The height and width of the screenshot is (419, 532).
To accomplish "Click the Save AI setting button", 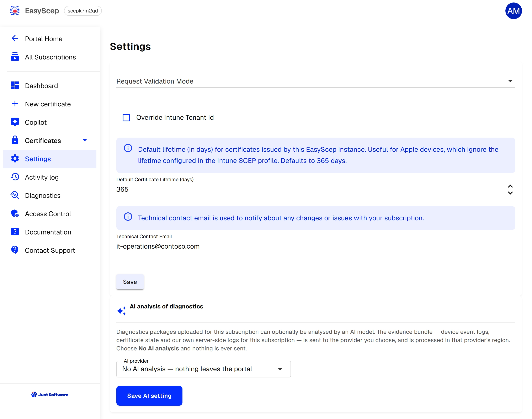I will coord(149,396).
